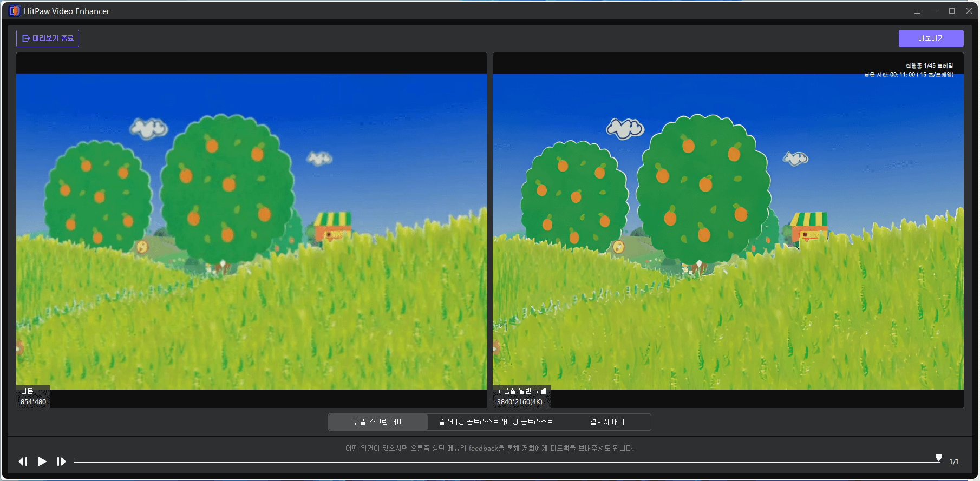Viewport: 980px width, 481px height.
Task: Open the hamburger menu in title bar
Action: (917, 11)
